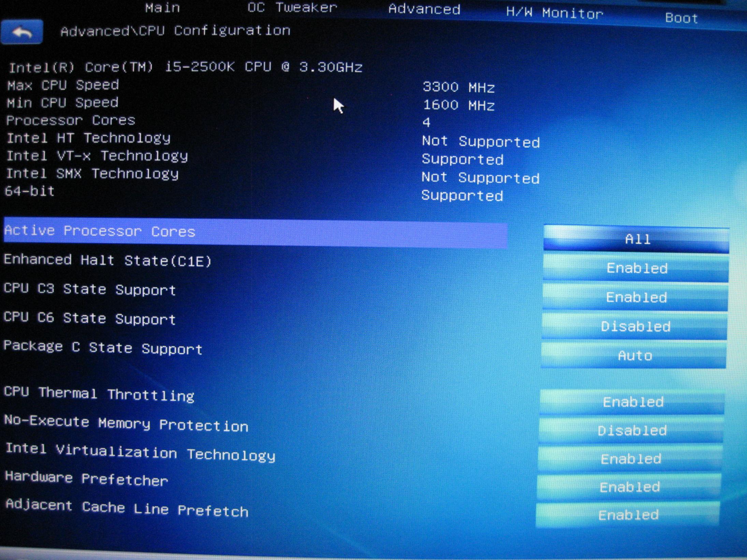This screenshot has width=747, height=560.
Task: Toggle CPU Thermal Throttling Enabled value
Action: tap(633, 402)
